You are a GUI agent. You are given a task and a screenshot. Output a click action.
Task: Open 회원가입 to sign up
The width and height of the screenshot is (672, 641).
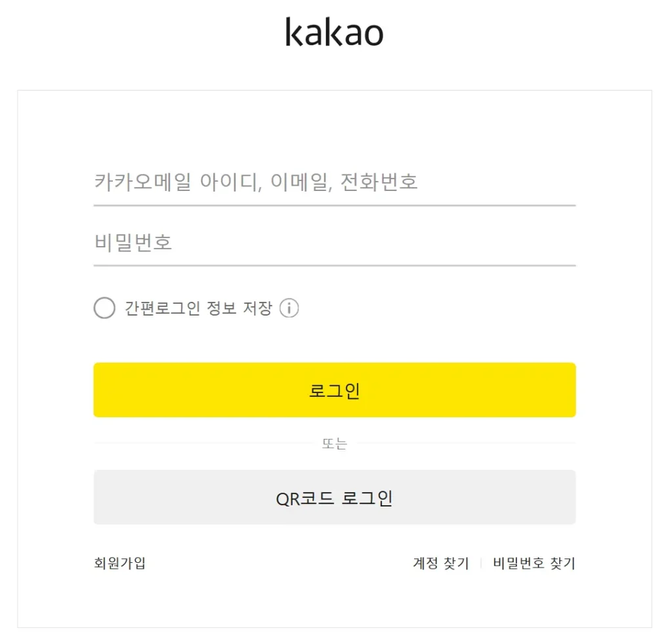coord(118,562)
